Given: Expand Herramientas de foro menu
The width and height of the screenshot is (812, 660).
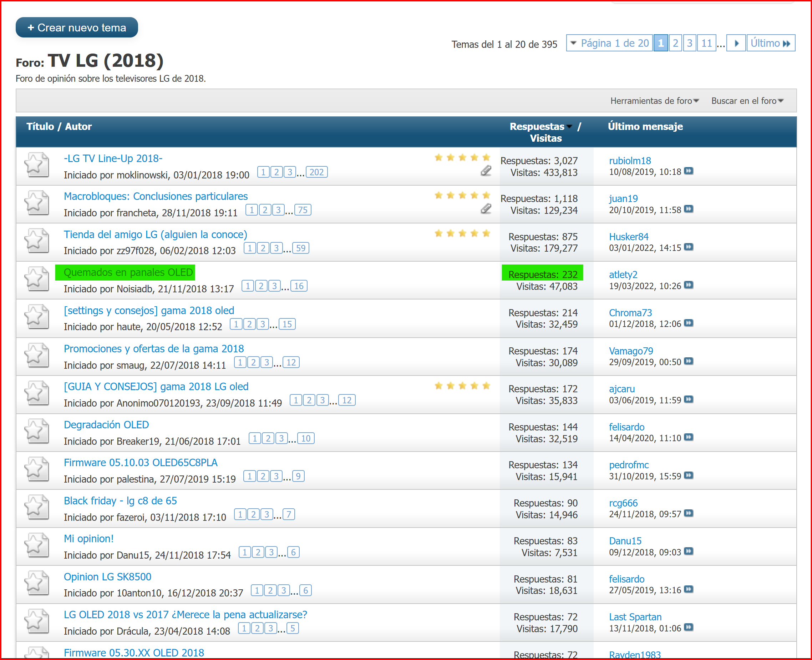Looking at the screenshot, I should click(654, 101).
